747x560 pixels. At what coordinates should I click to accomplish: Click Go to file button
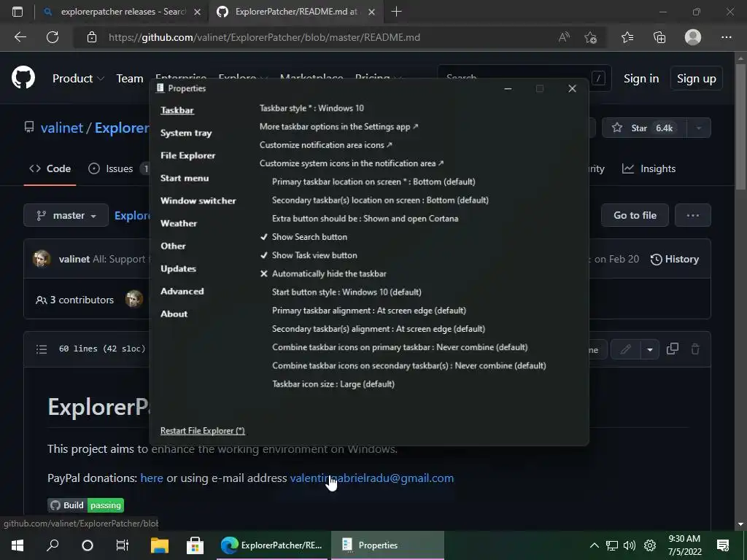pos(635,215)
